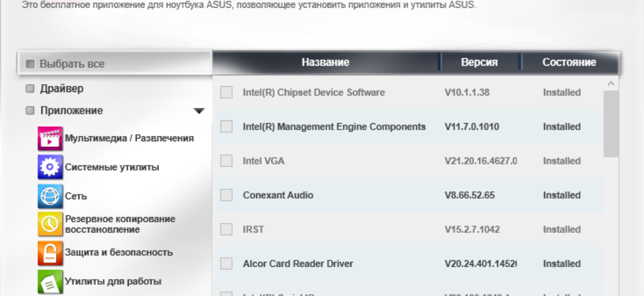Click the IRST row name
644x296 pixels.
click(x=254, y=230)
